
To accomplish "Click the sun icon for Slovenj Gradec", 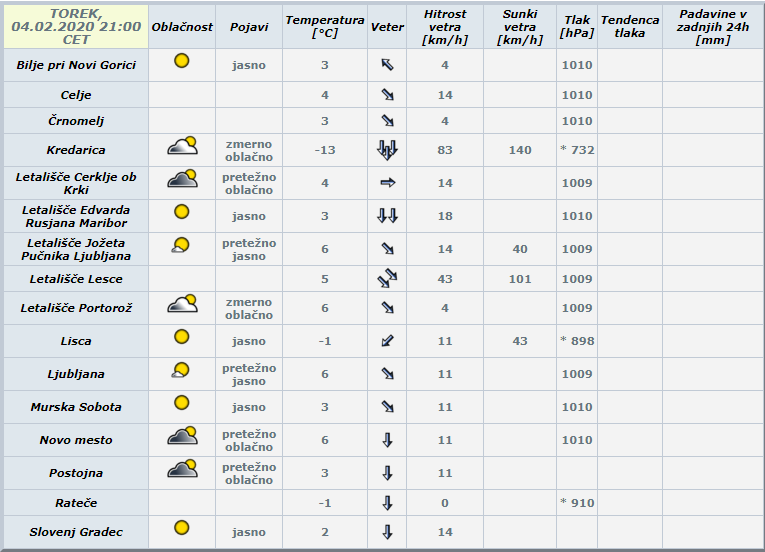I will click(x=181, y=528).
